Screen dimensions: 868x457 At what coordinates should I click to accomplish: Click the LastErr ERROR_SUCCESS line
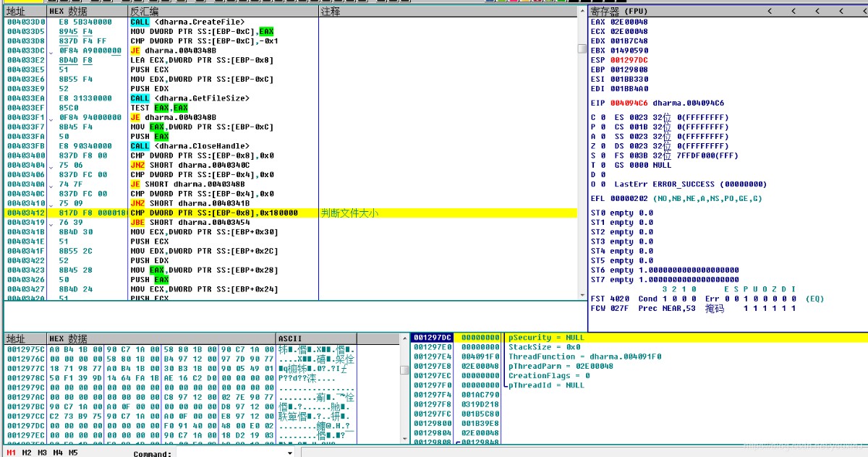[x=690, y=184]
